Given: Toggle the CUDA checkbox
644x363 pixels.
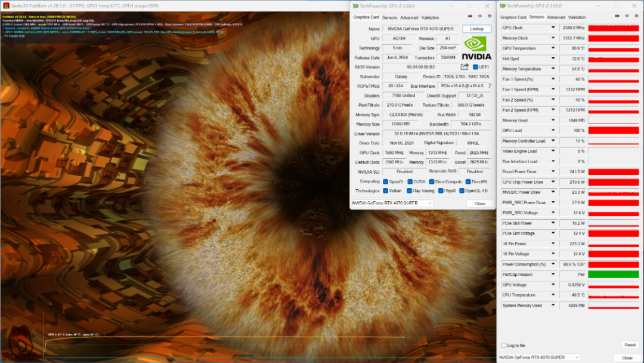Looking at the screenshot, I should [410, 181].
